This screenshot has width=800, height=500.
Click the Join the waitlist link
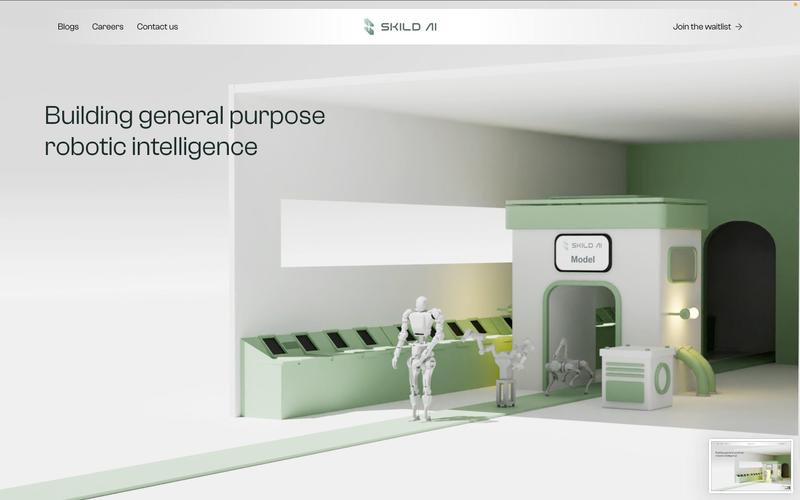[702, 27]
